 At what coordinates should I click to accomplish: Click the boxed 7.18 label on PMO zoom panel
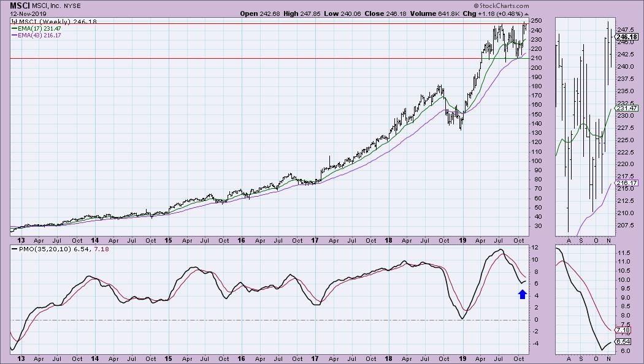[623, 330]
